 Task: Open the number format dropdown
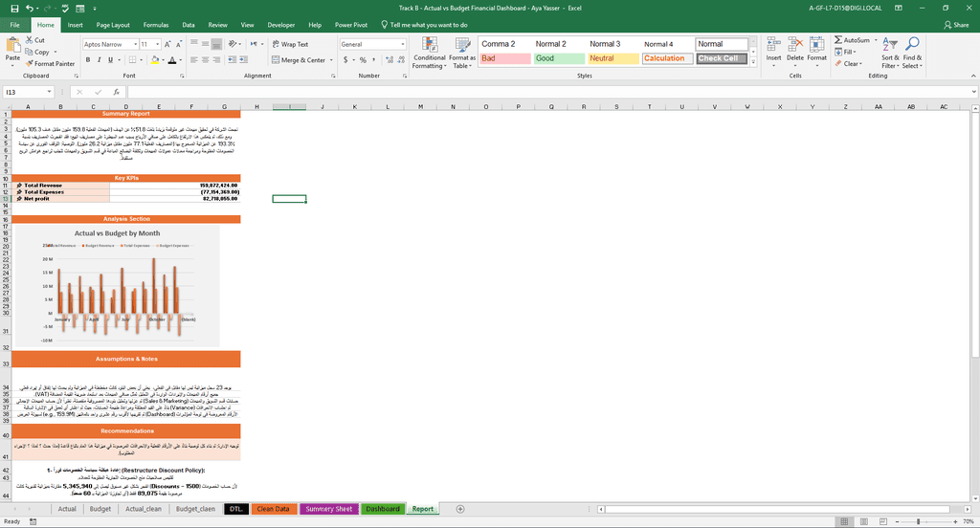click(403, 44)
